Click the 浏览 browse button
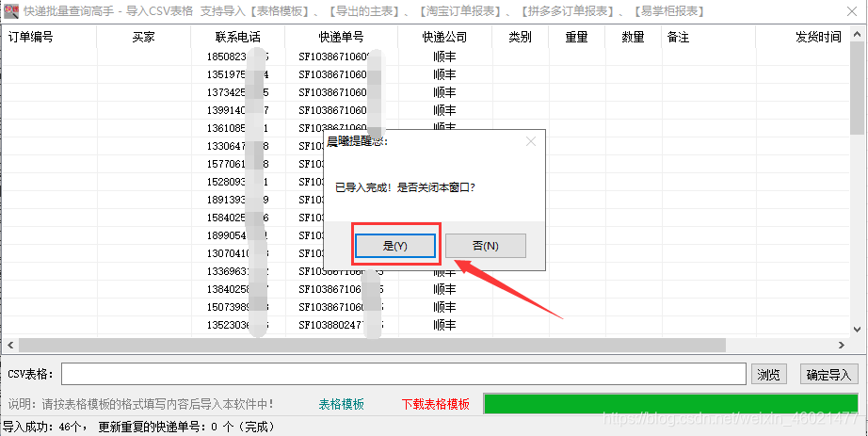The image size is (868, 436). [x=769, y=375]
